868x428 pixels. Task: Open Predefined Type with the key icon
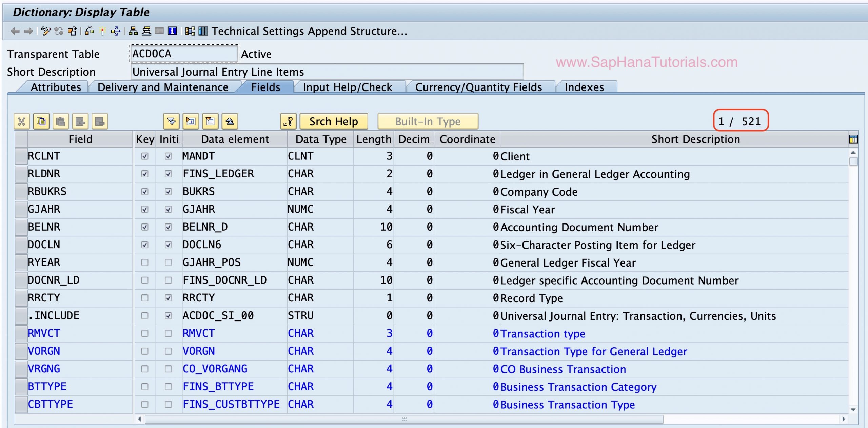(x=288, y=121)
